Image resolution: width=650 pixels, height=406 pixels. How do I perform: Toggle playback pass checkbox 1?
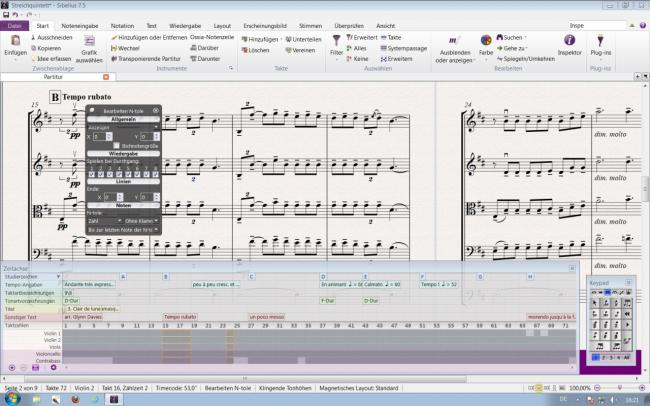90,172
